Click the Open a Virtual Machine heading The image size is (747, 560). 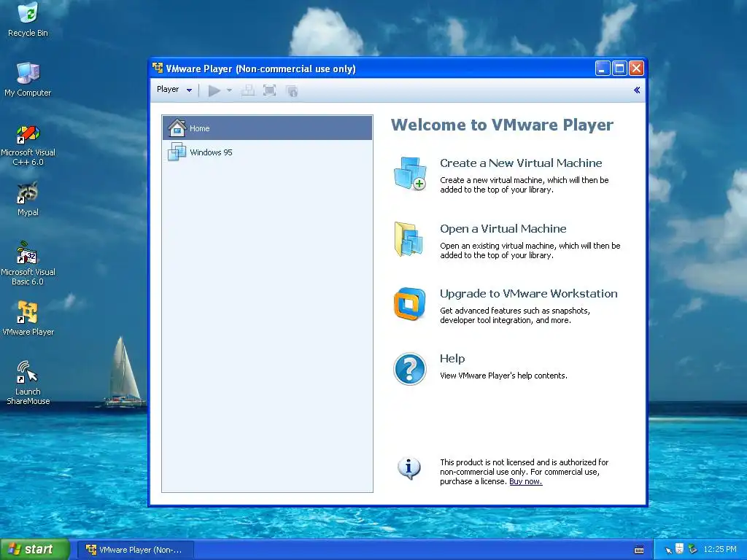click(503, 229)
